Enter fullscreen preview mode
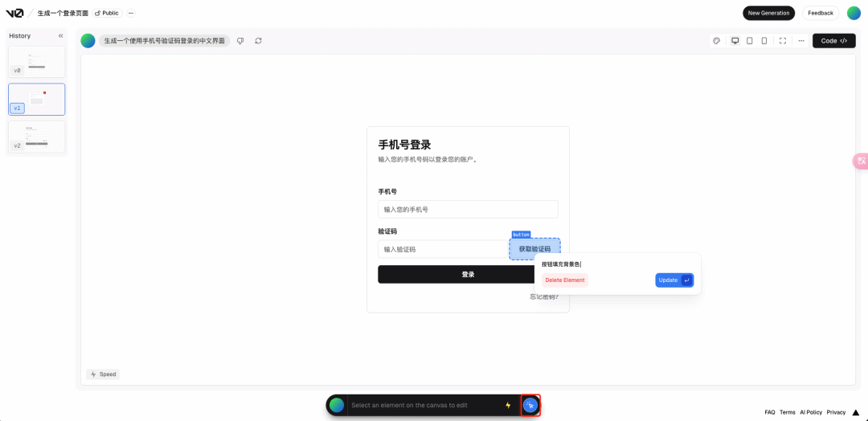This screenshot has width=868, height=421. [783, 41]
